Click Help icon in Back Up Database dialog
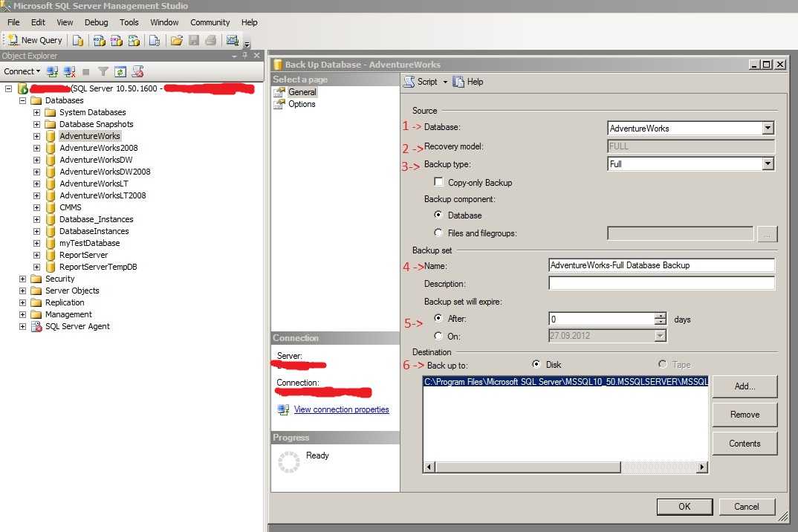The width and height of the screenshot is (798, 532). point(458,82)
